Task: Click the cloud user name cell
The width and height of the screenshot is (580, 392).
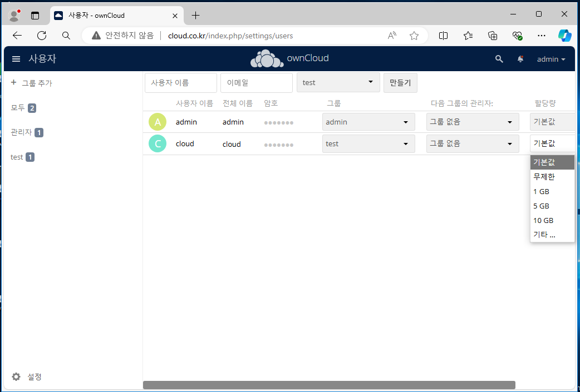Action: pos(185,143)
